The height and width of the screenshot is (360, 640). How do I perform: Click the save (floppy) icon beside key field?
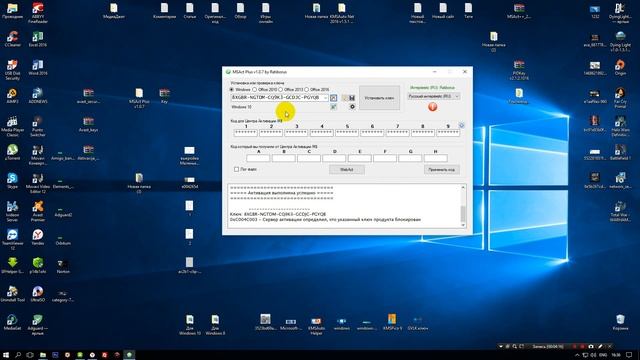352,98
